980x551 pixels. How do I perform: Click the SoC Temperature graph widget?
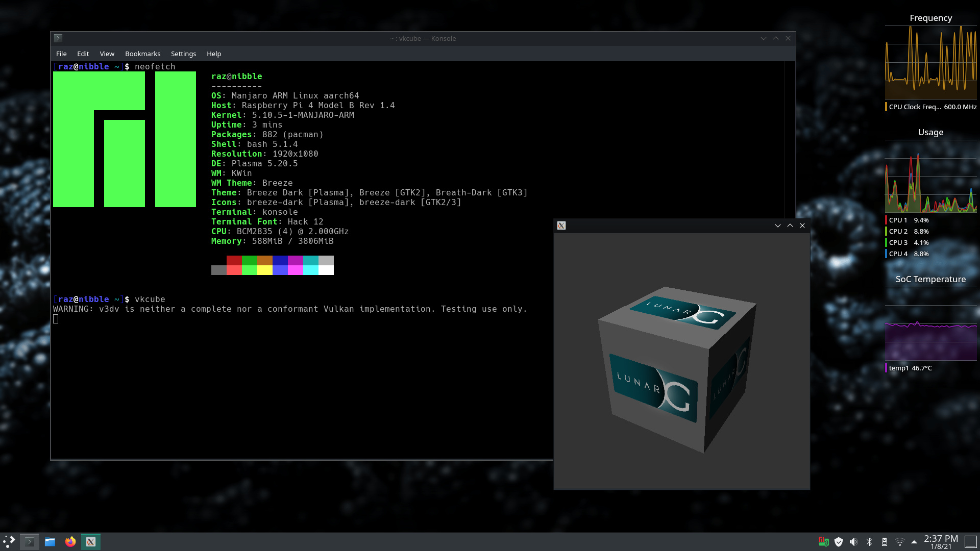930,324
